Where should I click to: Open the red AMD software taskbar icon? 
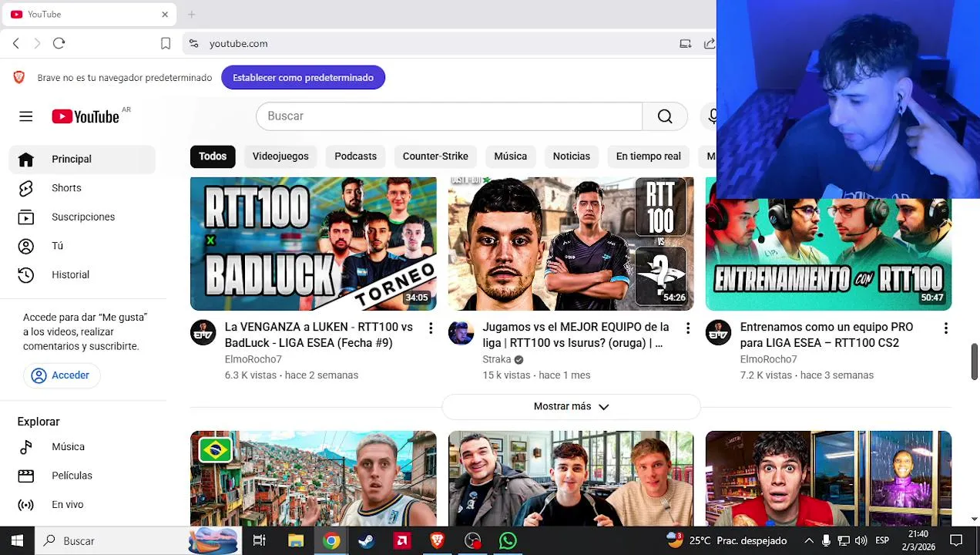click(x=402, y=540)
